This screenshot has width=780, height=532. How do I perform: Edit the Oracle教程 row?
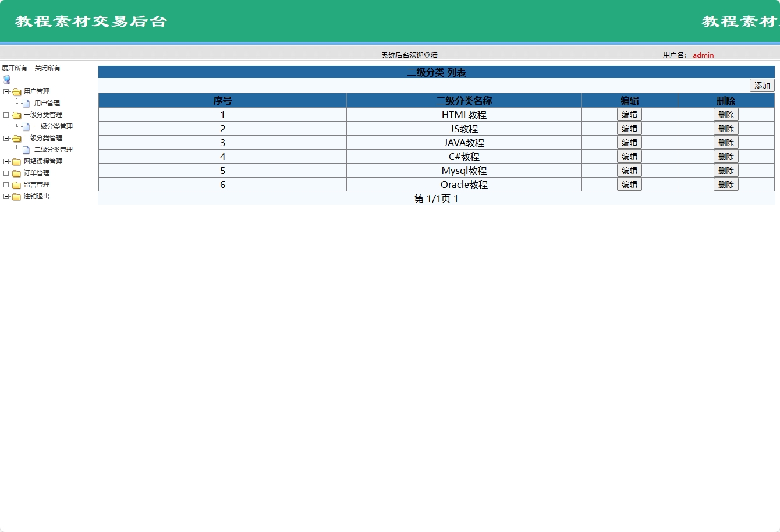coord(629,185)
